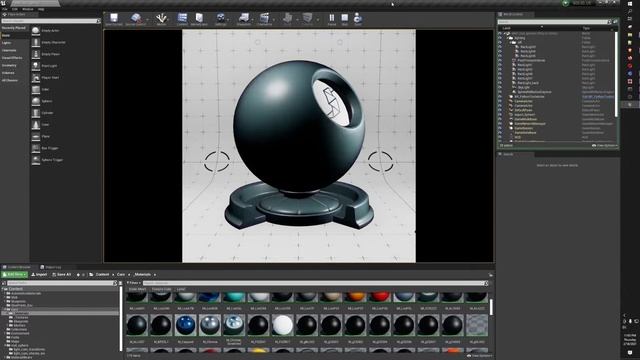Select the Empty Pawn icon

[x=36, y=54]
